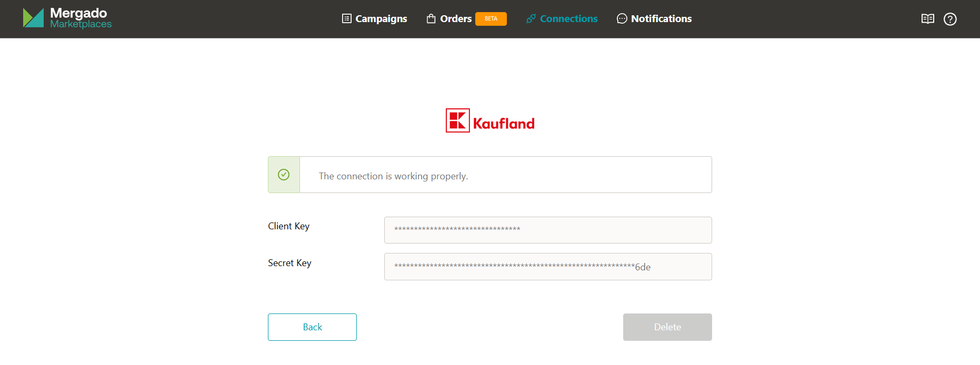The height and width of the screenshot is (365, 980).
Task: Click the Connections plug icon
Action: point(531,19)
